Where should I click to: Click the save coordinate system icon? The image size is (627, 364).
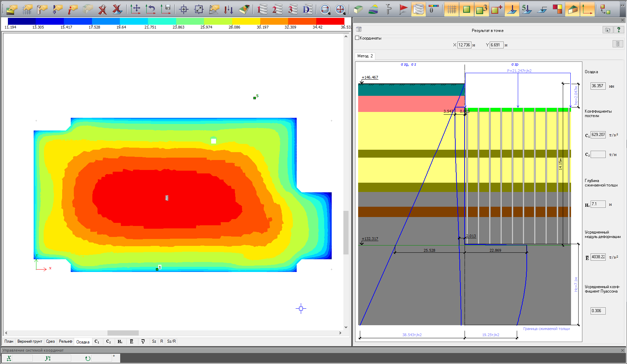[166, 9]
